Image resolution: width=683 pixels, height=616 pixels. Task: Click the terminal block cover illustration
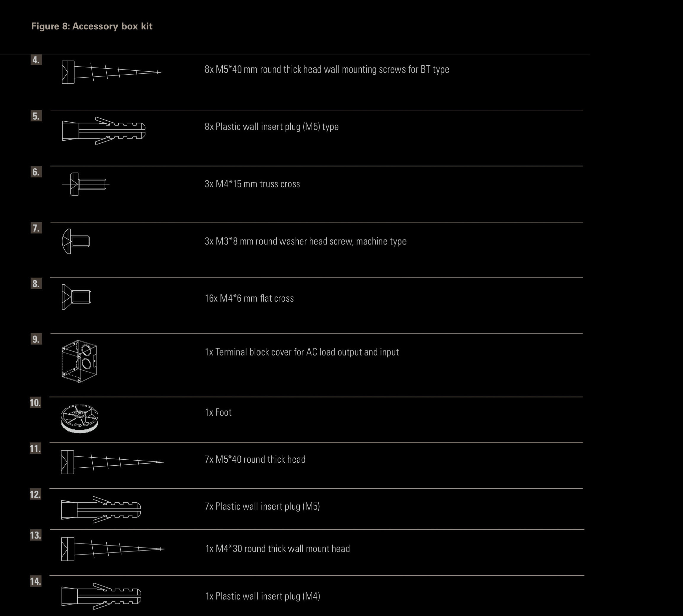(79, 361)
